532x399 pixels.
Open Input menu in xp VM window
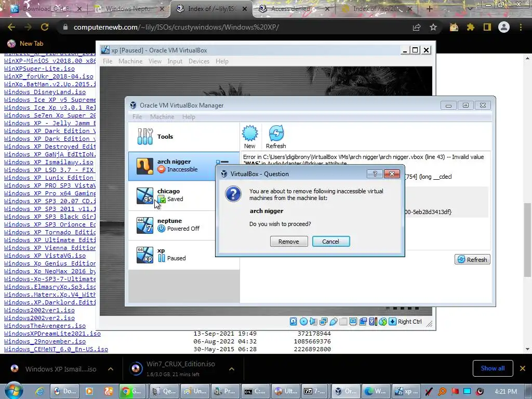point(175,61)
